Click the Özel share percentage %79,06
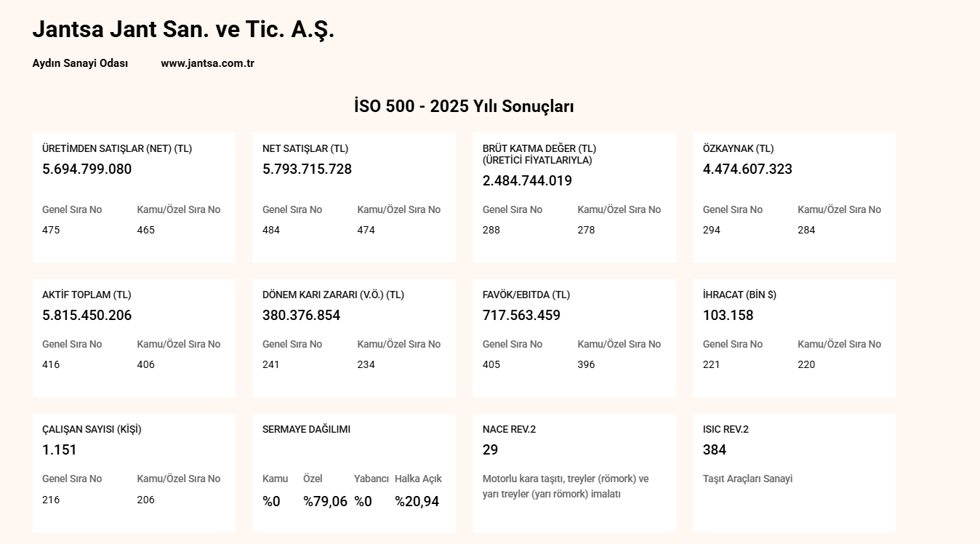Screen dimensions: 980x544 pyautogui.click(x=325, y=502)
